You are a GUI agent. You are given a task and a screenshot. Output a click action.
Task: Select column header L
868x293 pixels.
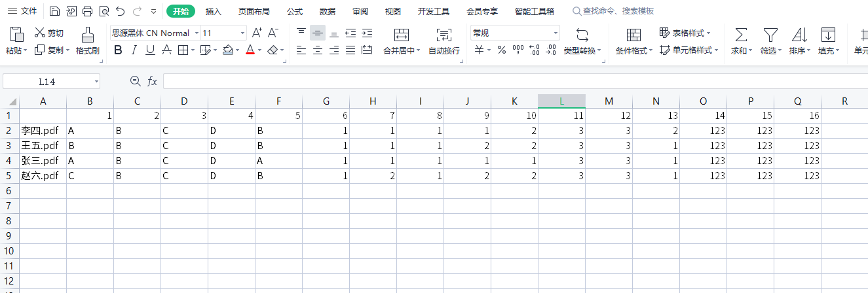click(x=561, y=101)
